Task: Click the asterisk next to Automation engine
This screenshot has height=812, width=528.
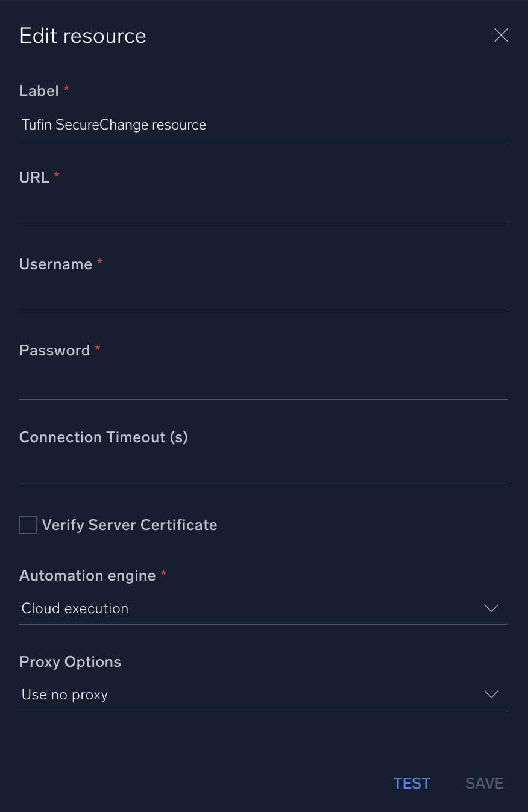Action: (x=163, y=574)
